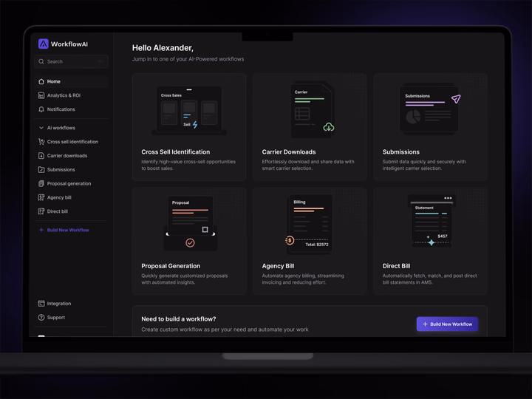
Task: Click the Support question mark icon
Action: [41, 317]
